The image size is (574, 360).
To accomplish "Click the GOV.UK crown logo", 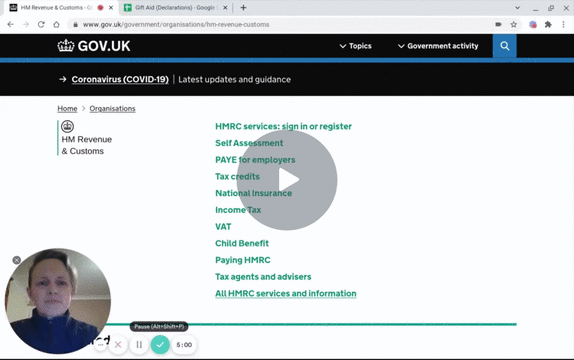I will 66,46.
